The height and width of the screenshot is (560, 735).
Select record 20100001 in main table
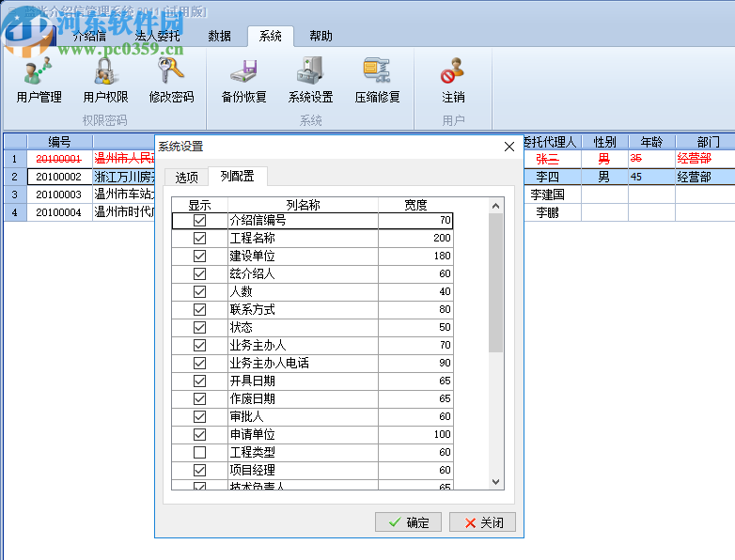click(x=58, y=159)
